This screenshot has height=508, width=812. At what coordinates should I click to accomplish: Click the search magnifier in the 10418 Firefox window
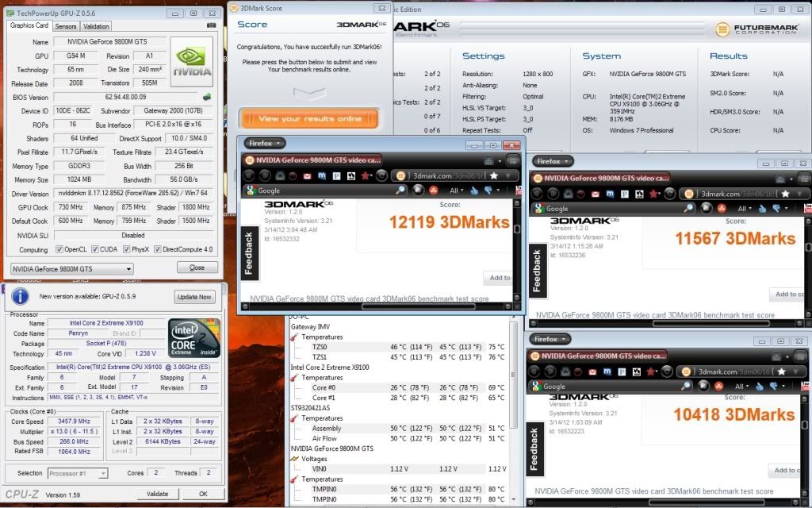point(686,387)
